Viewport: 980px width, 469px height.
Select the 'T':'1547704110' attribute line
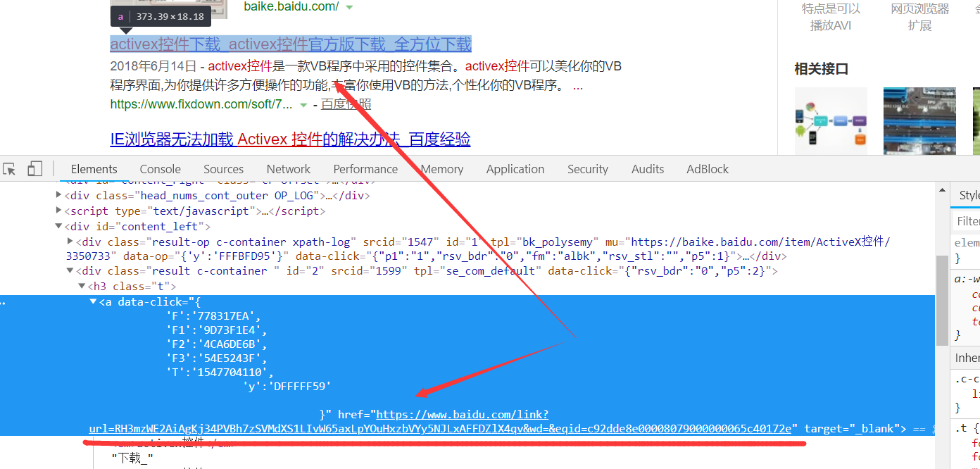pos(220,372)
